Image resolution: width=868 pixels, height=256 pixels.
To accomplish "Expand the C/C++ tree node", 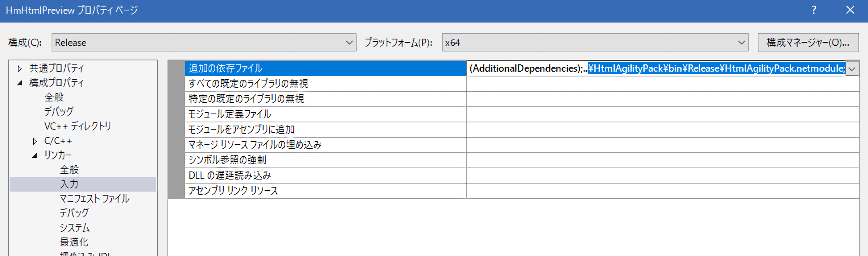I will coord(35,141).
